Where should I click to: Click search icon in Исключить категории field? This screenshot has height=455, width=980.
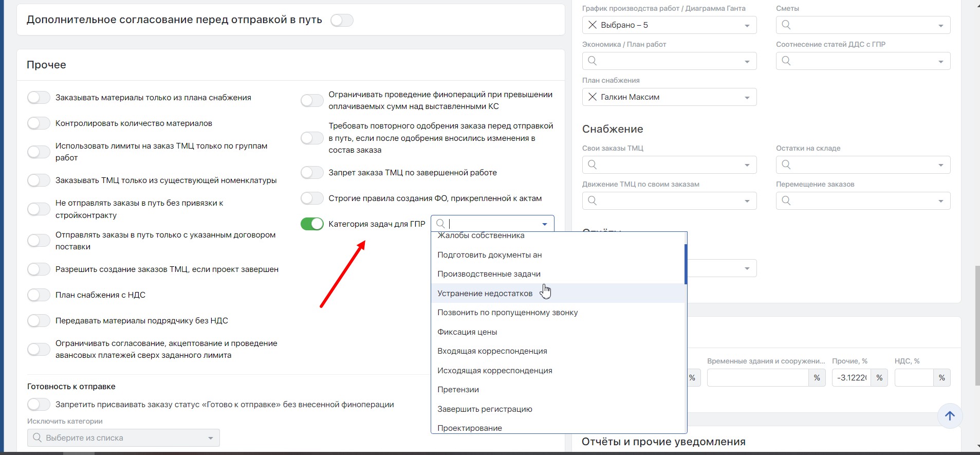[x=37, y=438]
